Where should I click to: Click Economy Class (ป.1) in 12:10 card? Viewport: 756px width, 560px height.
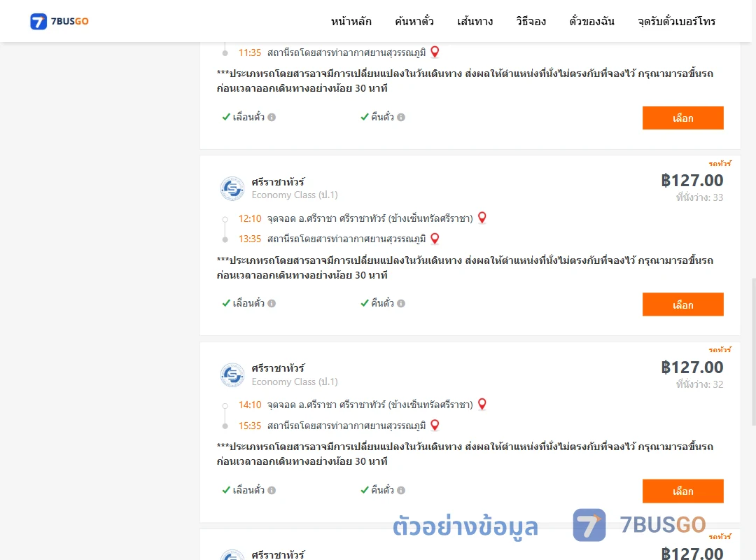pos(295,195)
